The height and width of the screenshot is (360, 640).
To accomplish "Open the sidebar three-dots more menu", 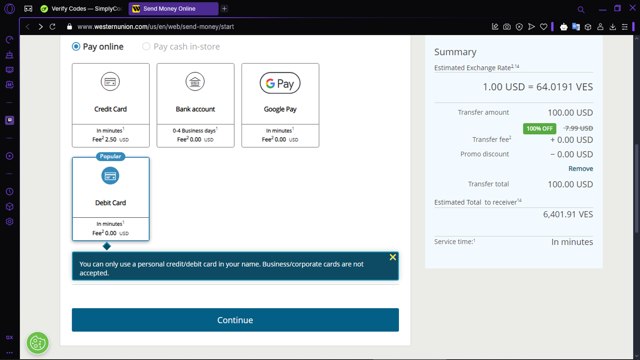I will (9, 353).
